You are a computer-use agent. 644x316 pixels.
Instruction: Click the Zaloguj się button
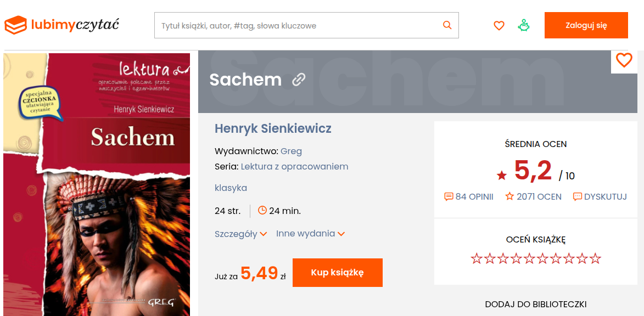(586, 25)
